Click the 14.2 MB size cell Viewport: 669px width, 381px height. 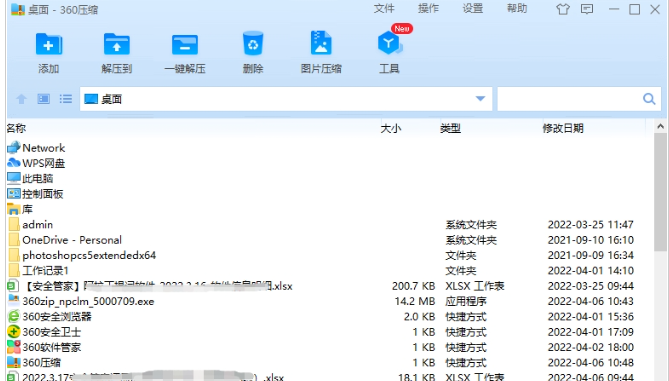pyautogui.click(x=415, y=301)
